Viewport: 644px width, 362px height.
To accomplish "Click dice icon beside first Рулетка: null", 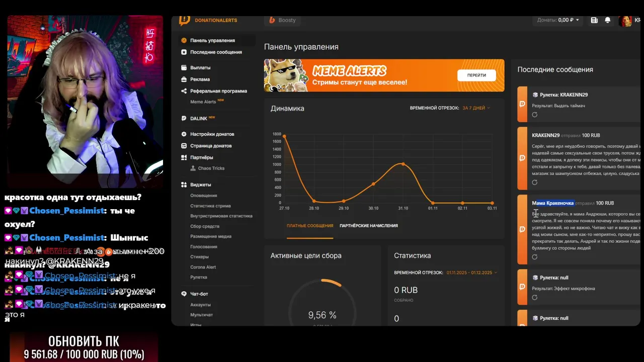I will 535,278.
